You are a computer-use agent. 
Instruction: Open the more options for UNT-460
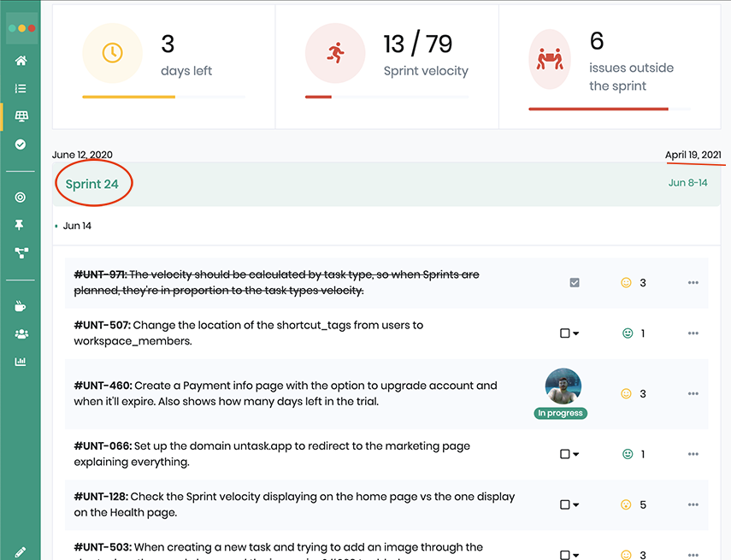693,393
